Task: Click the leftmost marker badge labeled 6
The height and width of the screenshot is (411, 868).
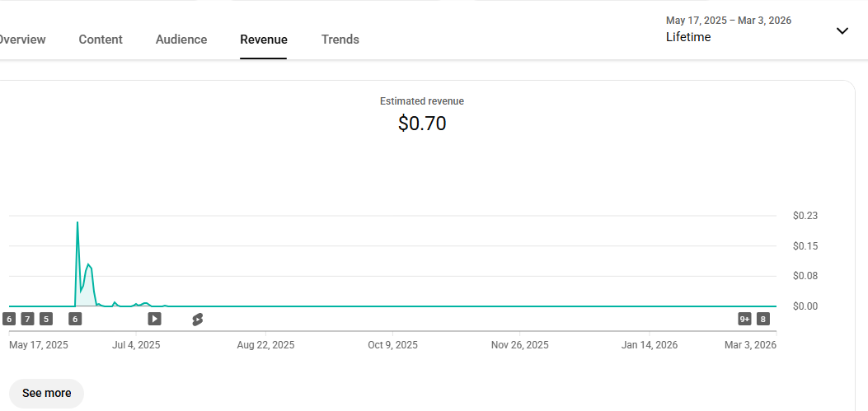Action: pyautogui.click(x=9, y=319)
